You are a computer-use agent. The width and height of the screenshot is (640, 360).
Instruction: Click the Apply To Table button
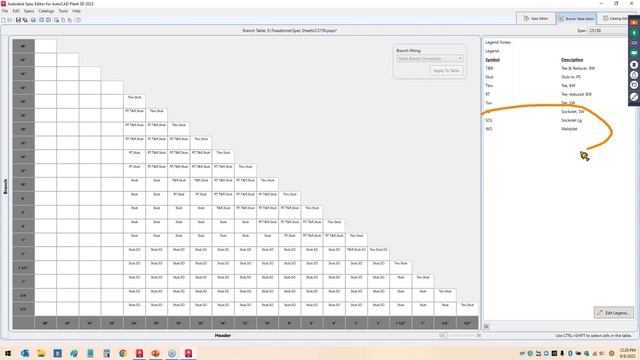[446, 71]
